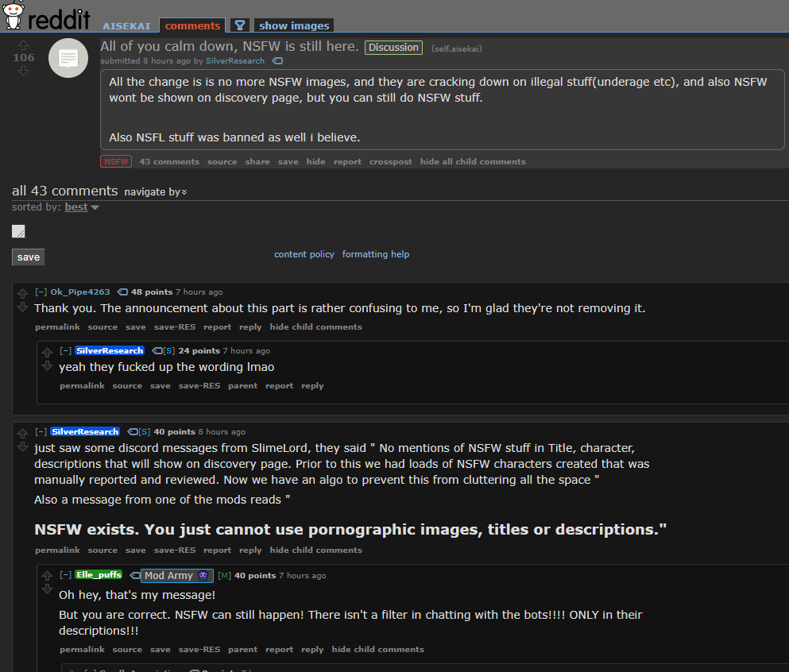Collapse Ok_Pipe4263's comment with [–]

41,292
